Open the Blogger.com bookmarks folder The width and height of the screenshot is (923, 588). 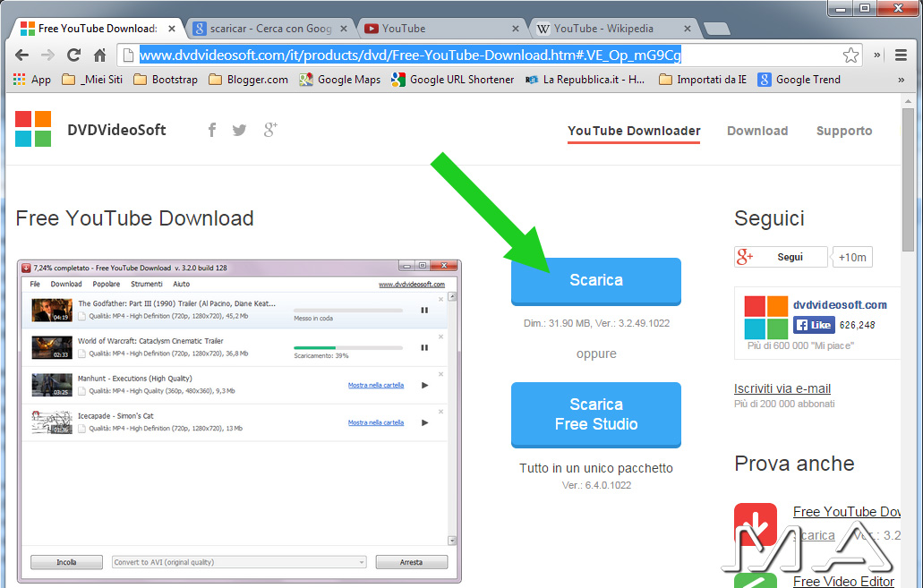[248, 80]
